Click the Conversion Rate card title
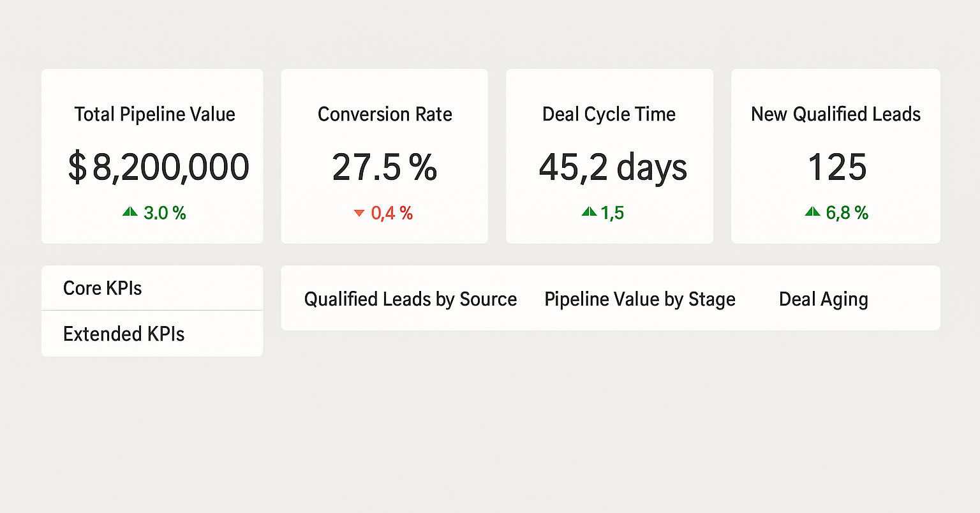Image resolution: width=980 pixels, height=513 pixels. 385,114
